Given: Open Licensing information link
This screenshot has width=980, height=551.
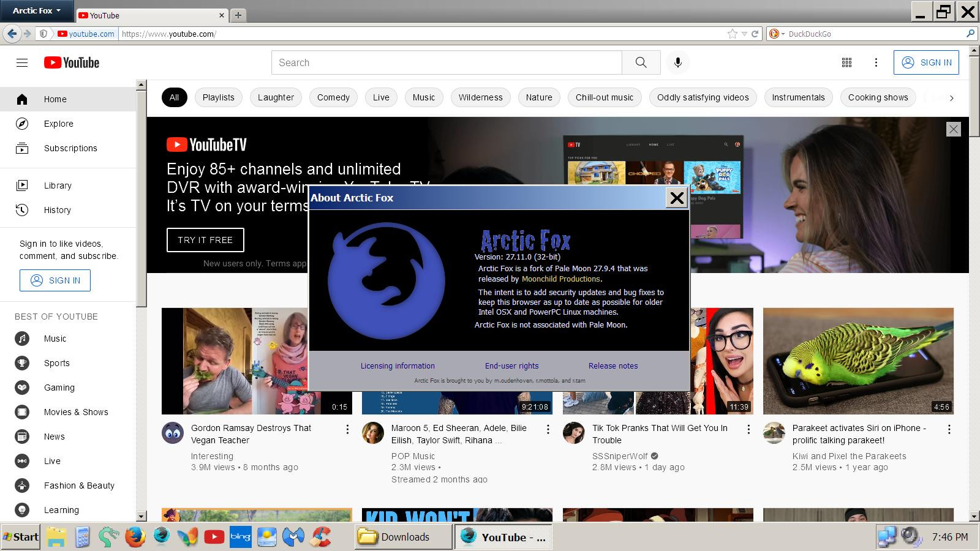Looking at the screenshot, I should tap(398, 365).
